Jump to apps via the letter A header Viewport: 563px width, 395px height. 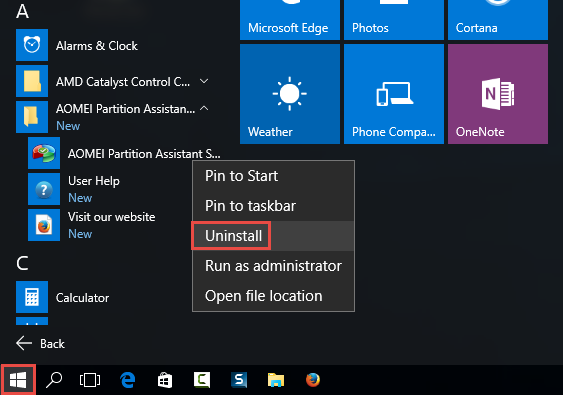point(22,11)
